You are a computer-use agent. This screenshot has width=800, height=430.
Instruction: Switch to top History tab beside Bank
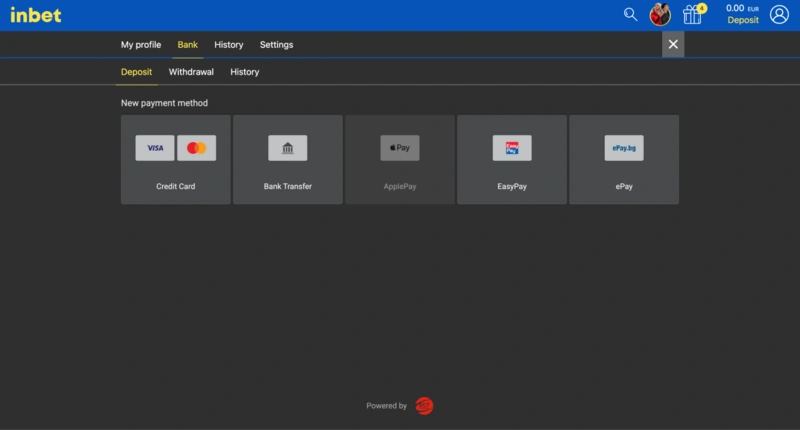click(x=229, y=45)
